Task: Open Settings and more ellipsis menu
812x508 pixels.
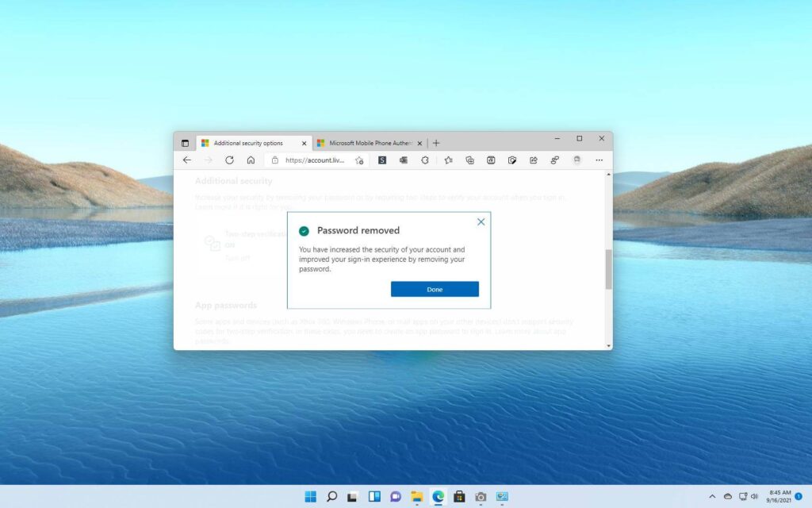Action: pyautogui.click(x=599, y=160)
